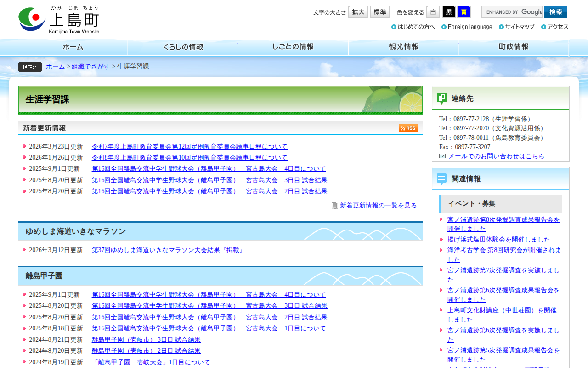588x368 pixels.
Task: Click the mail envelope icon in contact box
Action: tap(442, 156)
